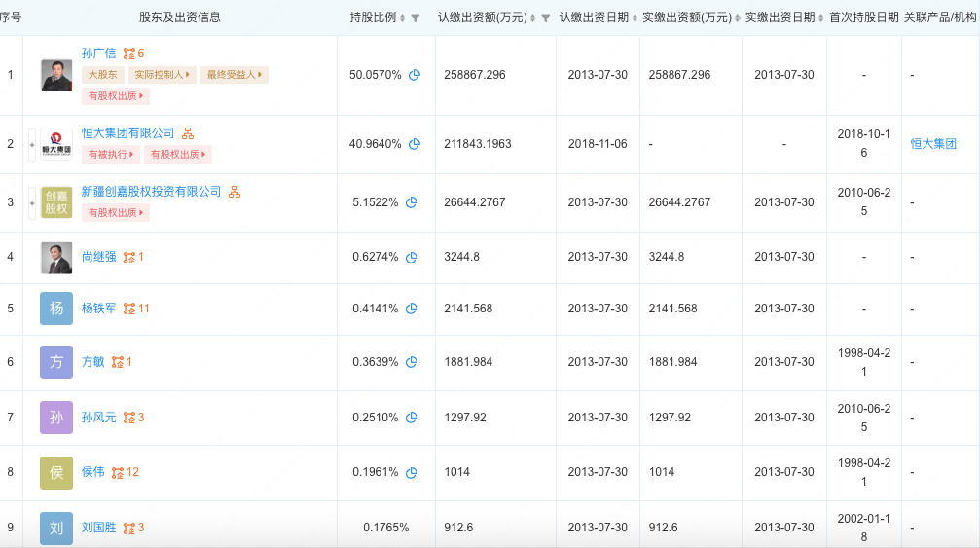Filter the 认缴出资额 column via funnel icon
Viewport: 980px width, 548px height.
(546, 18)
